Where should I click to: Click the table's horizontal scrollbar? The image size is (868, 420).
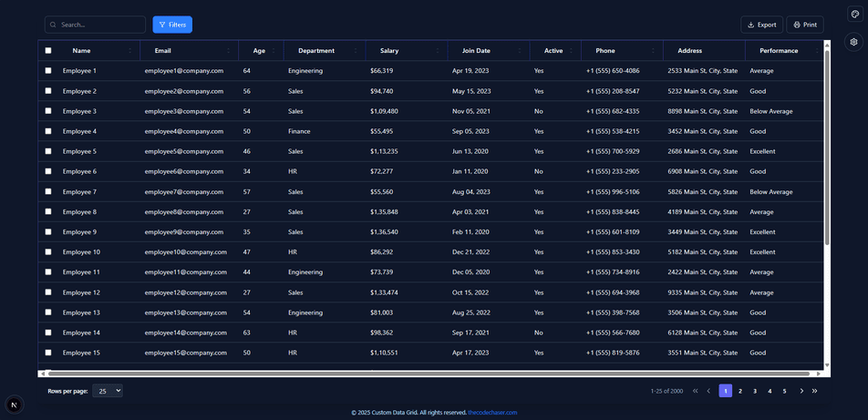click(x=429, y=374)
